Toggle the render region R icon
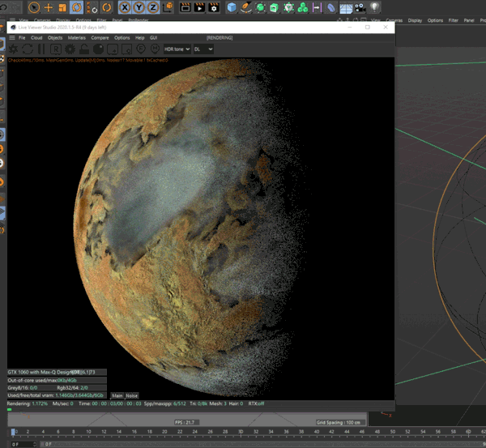 click(x=57, y=49)
